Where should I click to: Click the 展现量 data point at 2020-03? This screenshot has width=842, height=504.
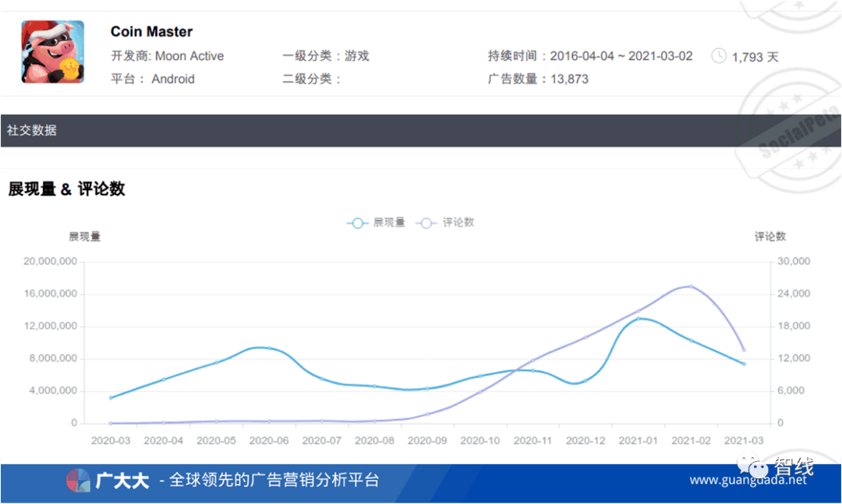click(x=111, y=398)
